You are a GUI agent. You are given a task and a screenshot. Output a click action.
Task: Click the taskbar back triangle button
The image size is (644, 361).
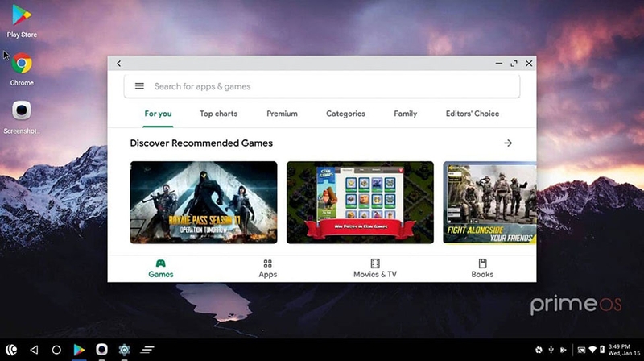34,350
